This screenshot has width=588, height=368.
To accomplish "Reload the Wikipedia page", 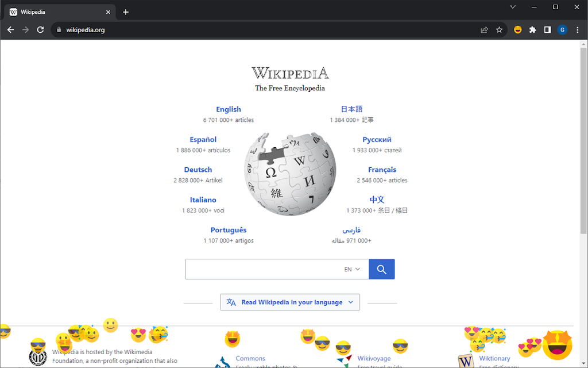I will pyautogui.click(x=41, y=30).
